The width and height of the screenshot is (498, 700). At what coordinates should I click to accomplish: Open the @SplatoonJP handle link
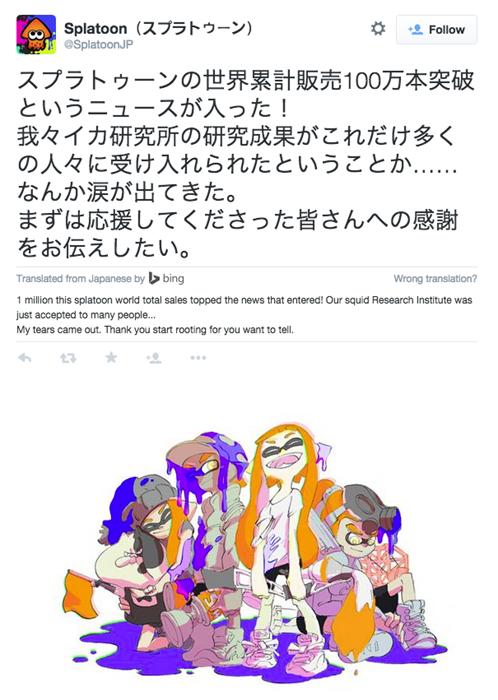(x=99, y=45)
